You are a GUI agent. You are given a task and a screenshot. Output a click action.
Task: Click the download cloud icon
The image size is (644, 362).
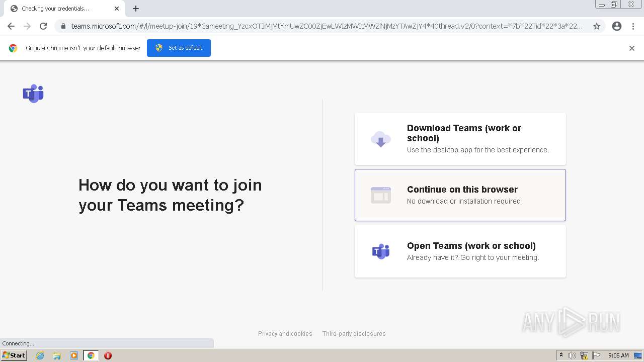[x=381, y=139]
